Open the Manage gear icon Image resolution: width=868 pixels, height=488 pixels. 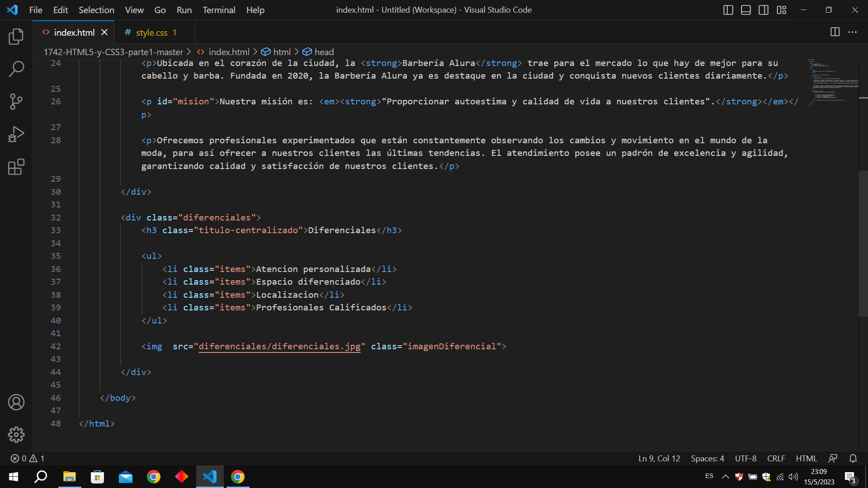coord(16,435)
